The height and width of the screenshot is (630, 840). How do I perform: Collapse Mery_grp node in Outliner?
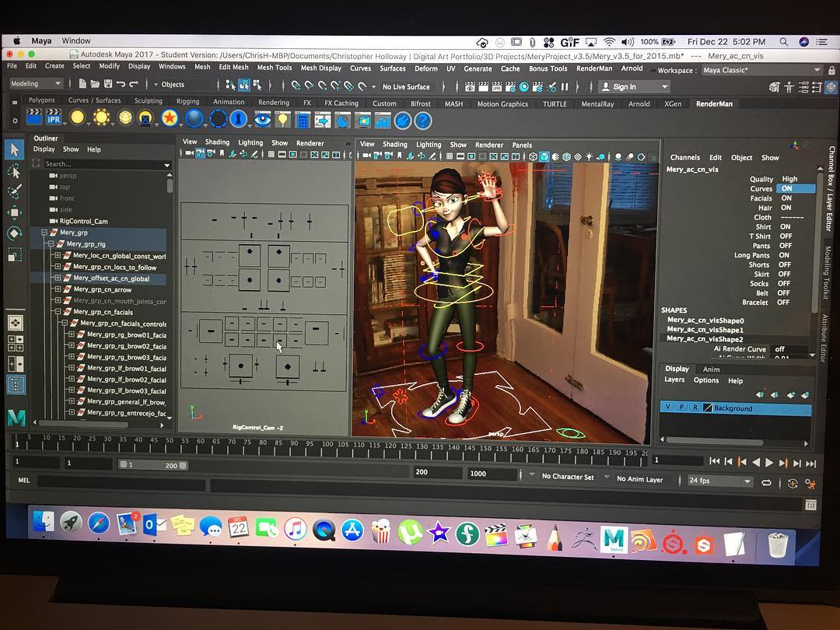(x=44, y=233)
